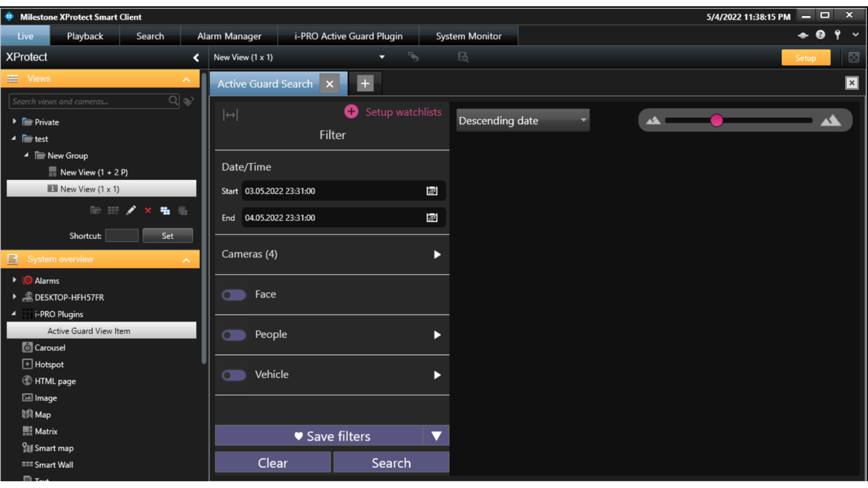Screen dimensions: 868x488
Task: Enable the People filter toggle
Action: pyautogui.click(x=234, y=335)
